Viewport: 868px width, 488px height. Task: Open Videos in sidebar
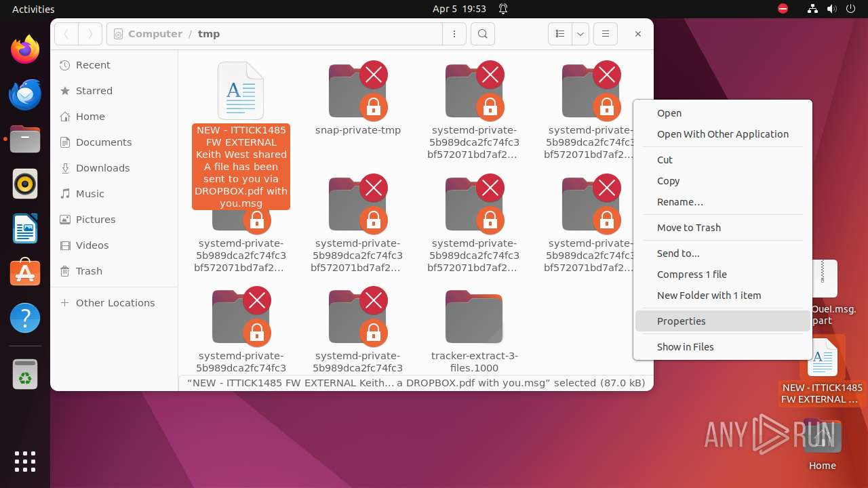point(114,245)
